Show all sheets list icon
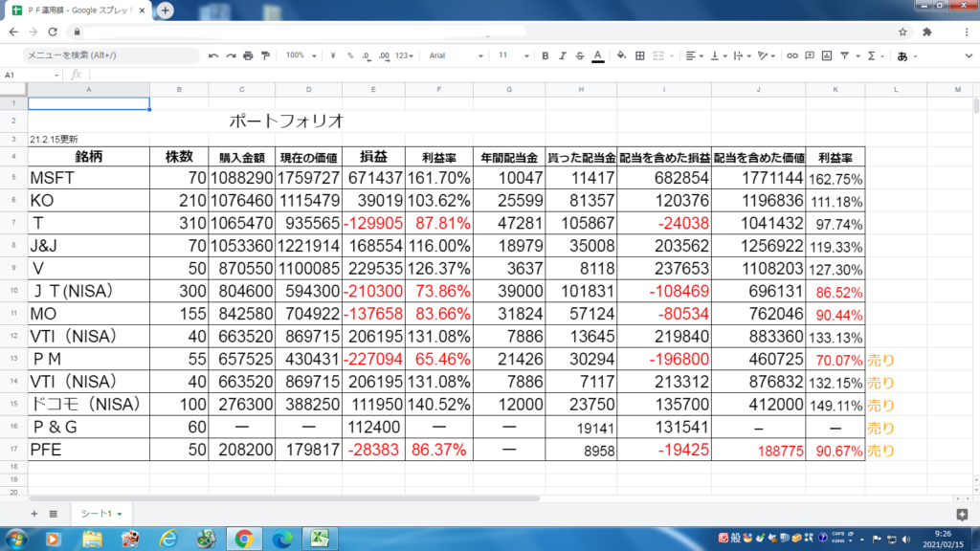Screen dimensions: 980x551 click(54, 514)
